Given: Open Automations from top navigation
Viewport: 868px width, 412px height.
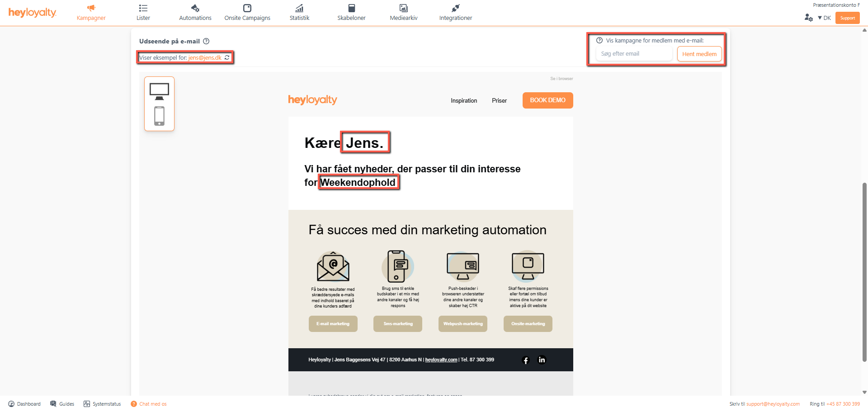Looking at the screenshot, I should coord(195,12).
